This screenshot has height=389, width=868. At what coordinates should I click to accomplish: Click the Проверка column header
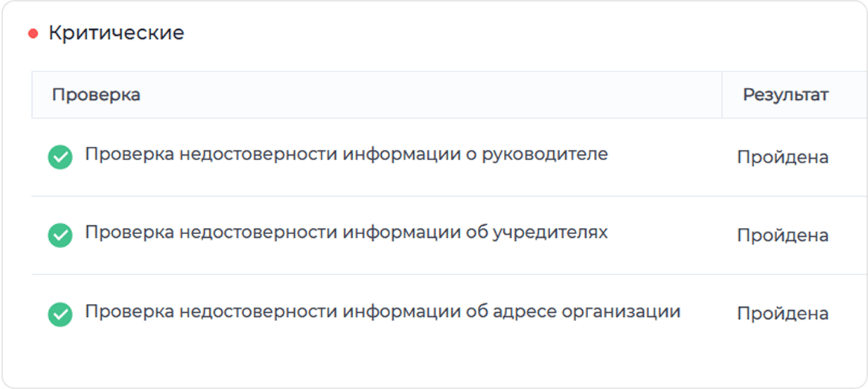[96, 95]
